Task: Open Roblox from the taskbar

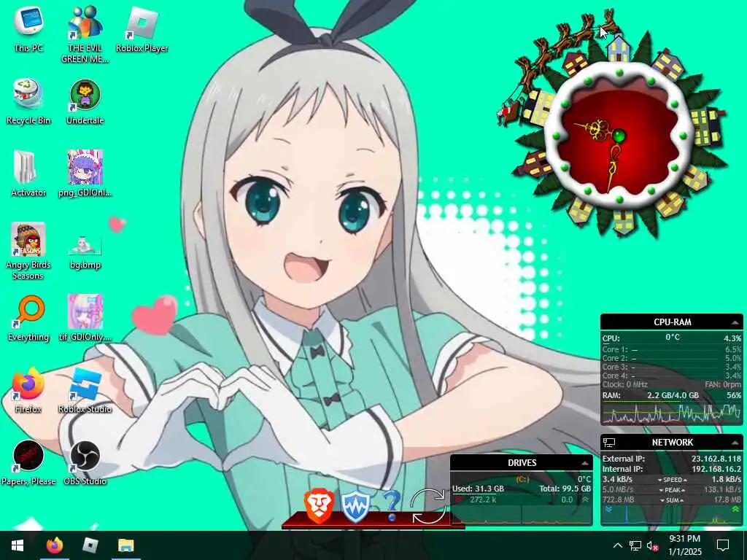Action: pyautogui.click(x=90, y=545)
